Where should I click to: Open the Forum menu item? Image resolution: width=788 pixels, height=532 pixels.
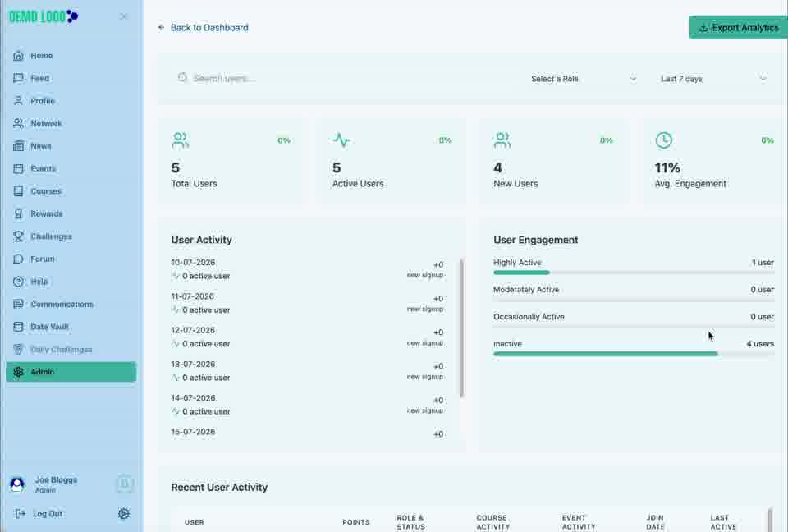tap(71, 259)
